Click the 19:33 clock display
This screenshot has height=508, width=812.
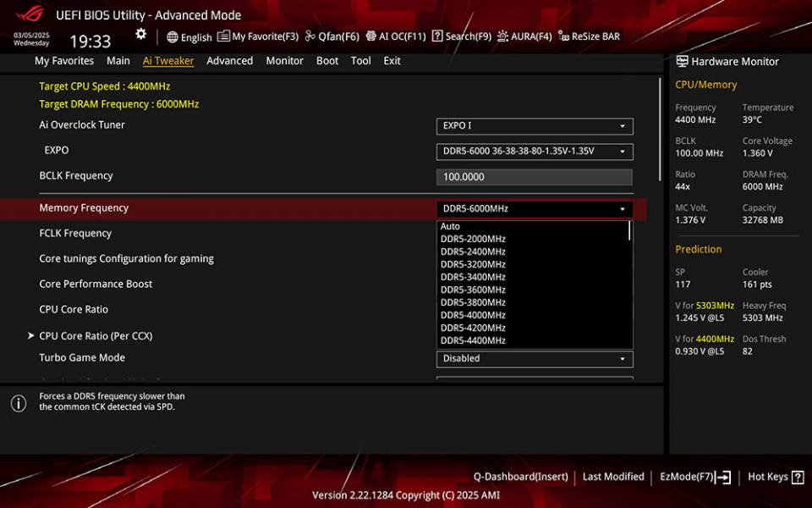coord(91,41)
